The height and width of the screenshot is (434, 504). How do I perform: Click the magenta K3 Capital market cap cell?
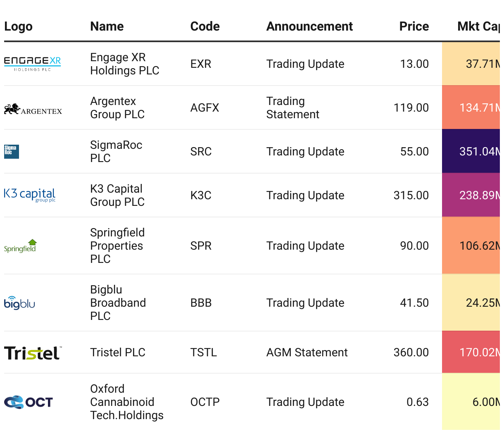tap(471, 195)
